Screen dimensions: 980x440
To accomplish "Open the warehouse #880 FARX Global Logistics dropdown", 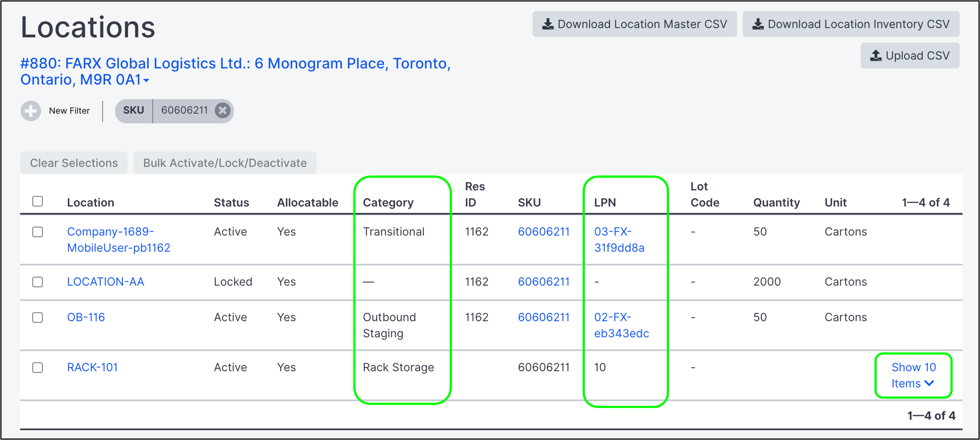I will tap(235, 72).
